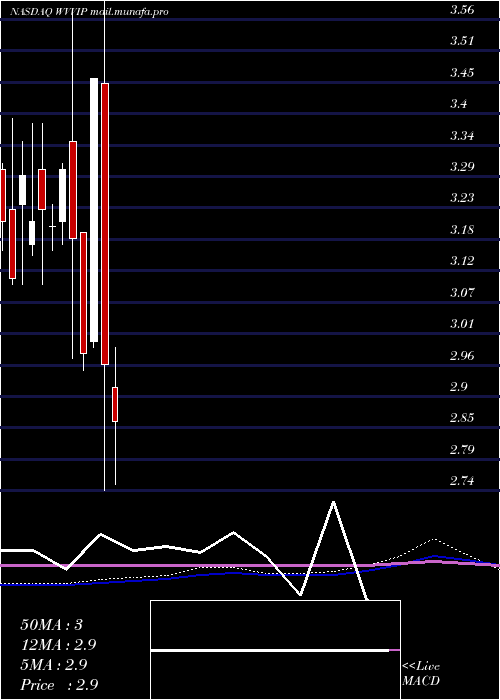Screen dimensions: 500x700
Task: Click the 12MA : 2.9 readout
Action: point(58,645)
